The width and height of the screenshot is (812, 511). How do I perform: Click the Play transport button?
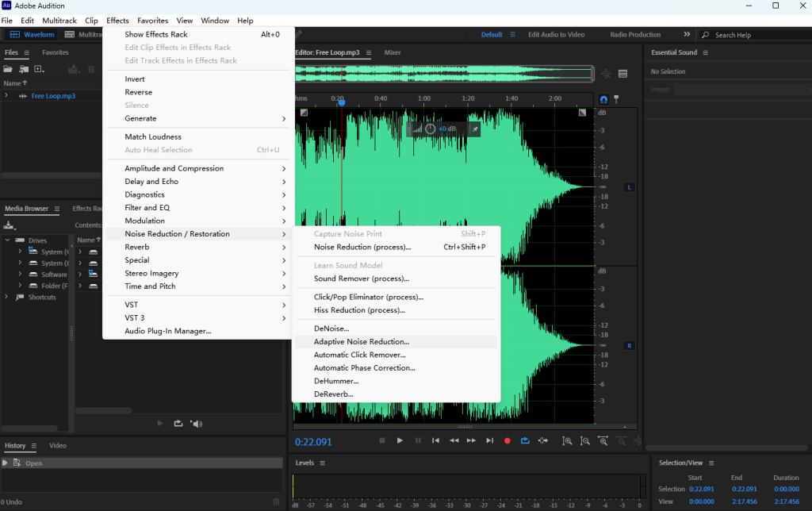400,440
